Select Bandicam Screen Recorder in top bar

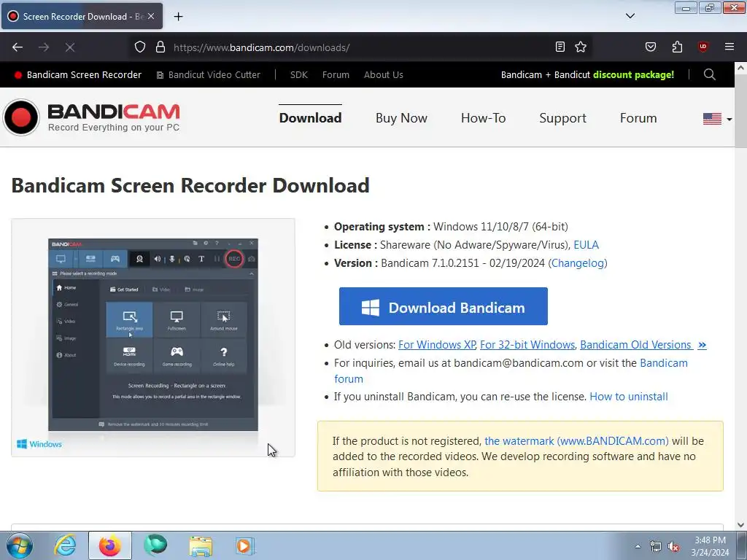[78, 75]
